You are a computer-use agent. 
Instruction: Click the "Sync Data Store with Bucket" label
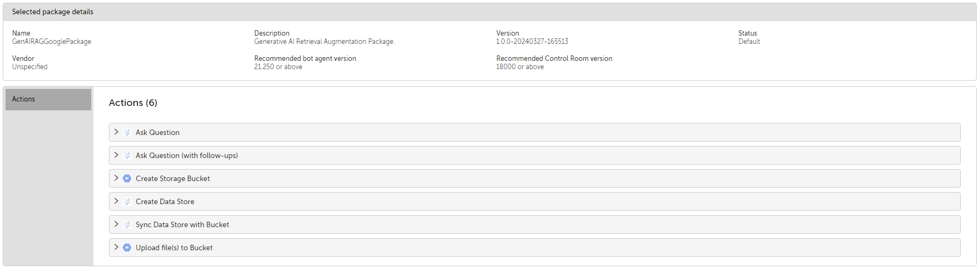(x=182, y=224)
